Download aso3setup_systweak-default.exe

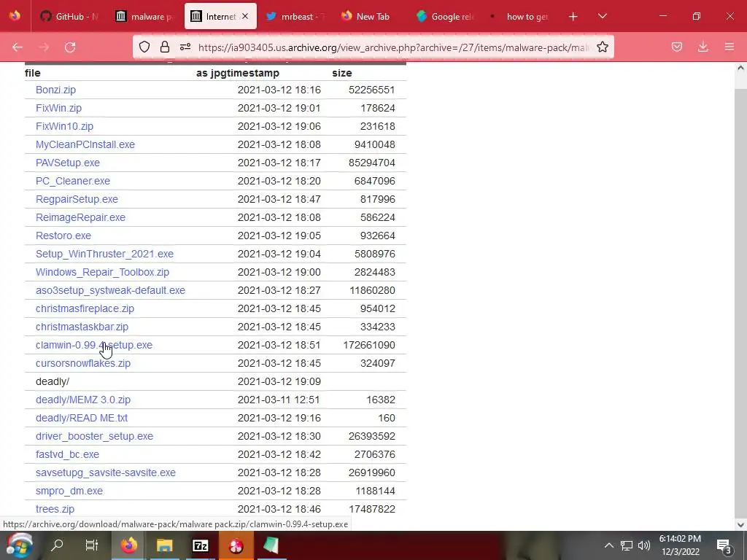click(x=111, y=290)
